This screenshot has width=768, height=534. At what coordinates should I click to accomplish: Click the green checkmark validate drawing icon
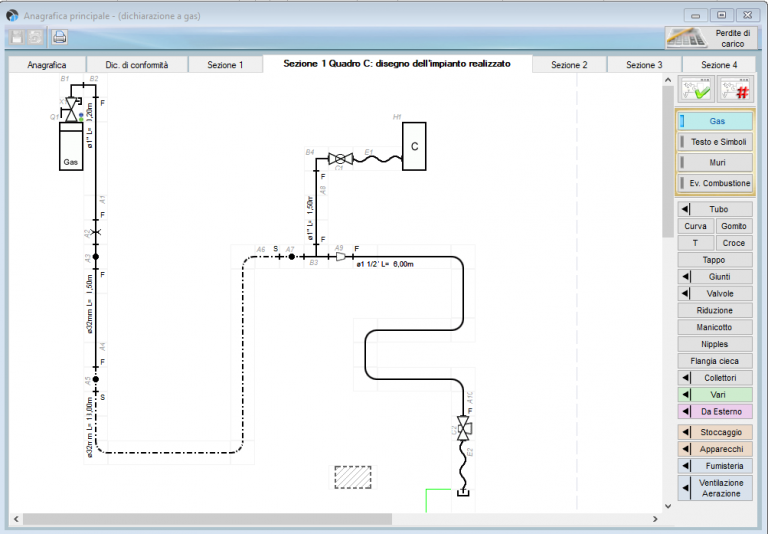click(x=696, y=89)
